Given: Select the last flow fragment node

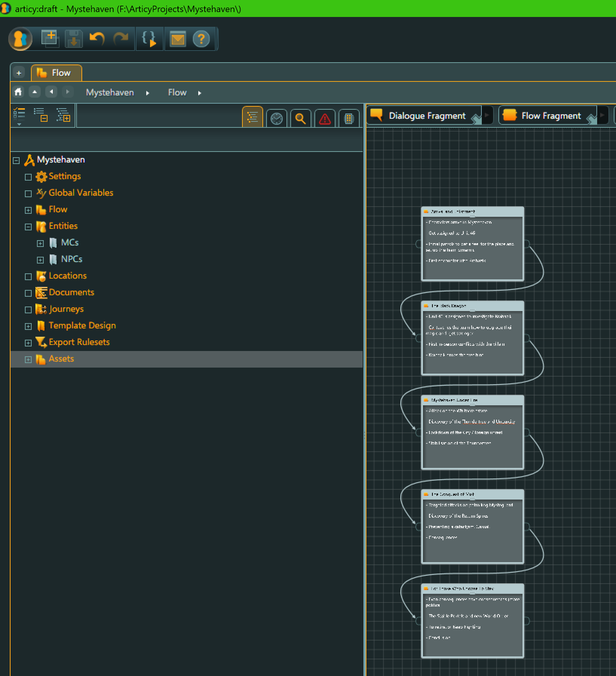Looking at the screenshot, I should coord(472,621).
